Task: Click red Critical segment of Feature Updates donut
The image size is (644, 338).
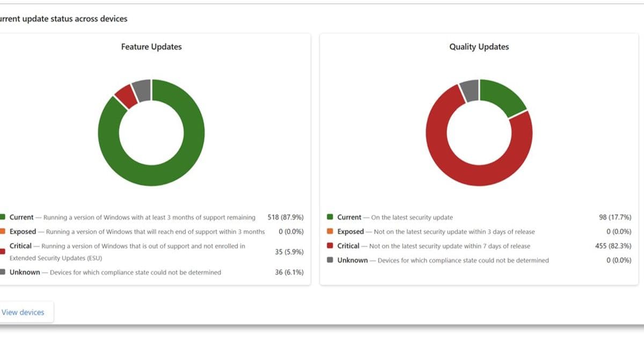Action: click(x=126, y=96)
